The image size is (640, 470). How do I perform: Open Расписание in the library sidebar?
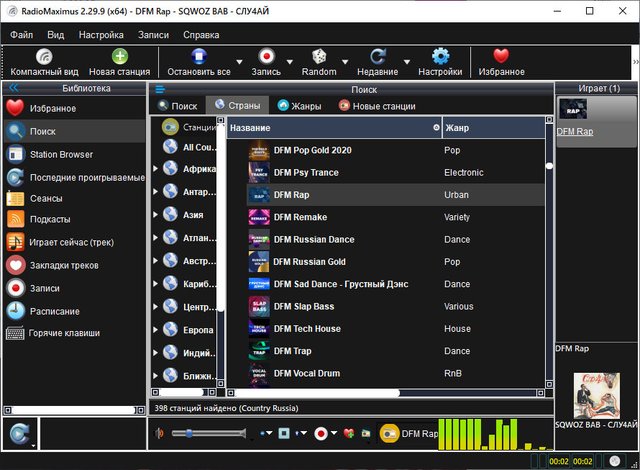[x=54, y=311]
